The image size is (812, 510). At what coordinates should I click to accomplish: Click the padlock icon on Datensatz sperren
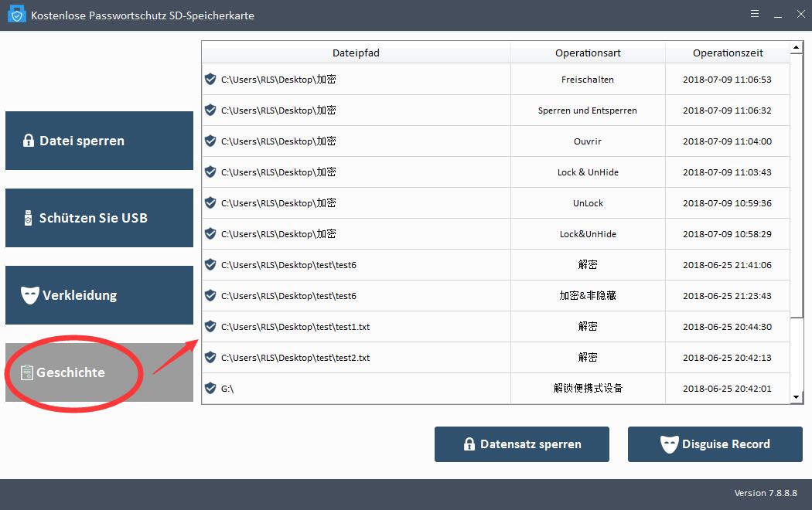coord(469,444)
